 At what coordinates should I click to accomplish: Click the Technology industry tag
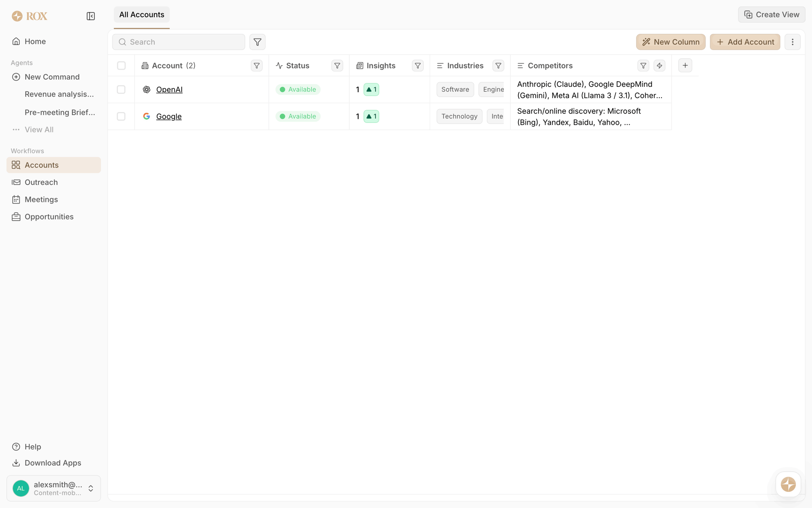(x=459, y=116)
